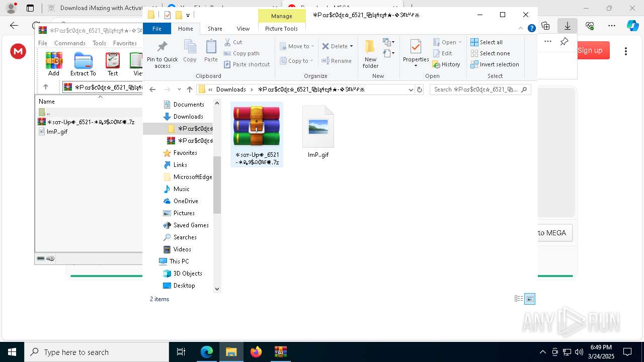Open Windows Start menu

tap(12, 352)
